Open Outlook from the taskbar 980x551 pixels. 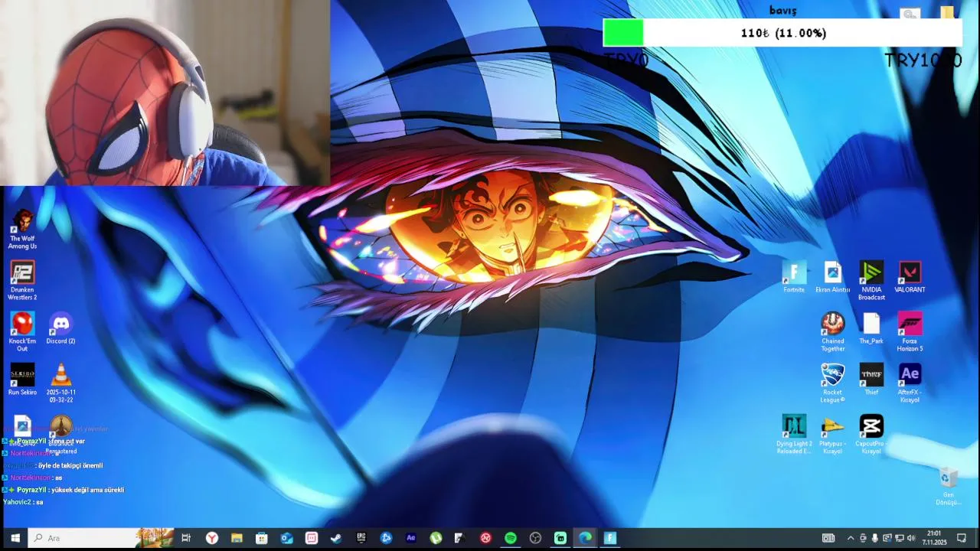tap(286, 538)
